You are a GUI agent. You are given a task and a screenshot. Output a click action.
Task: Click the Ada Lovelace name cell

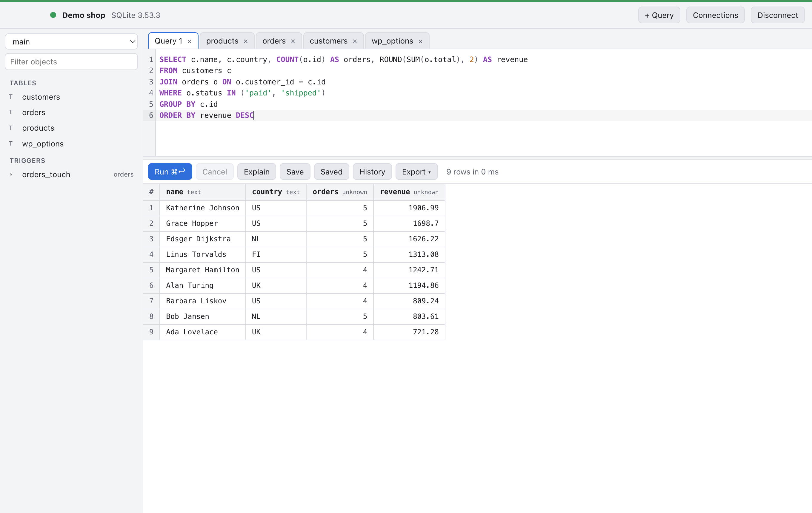(203, 332)
